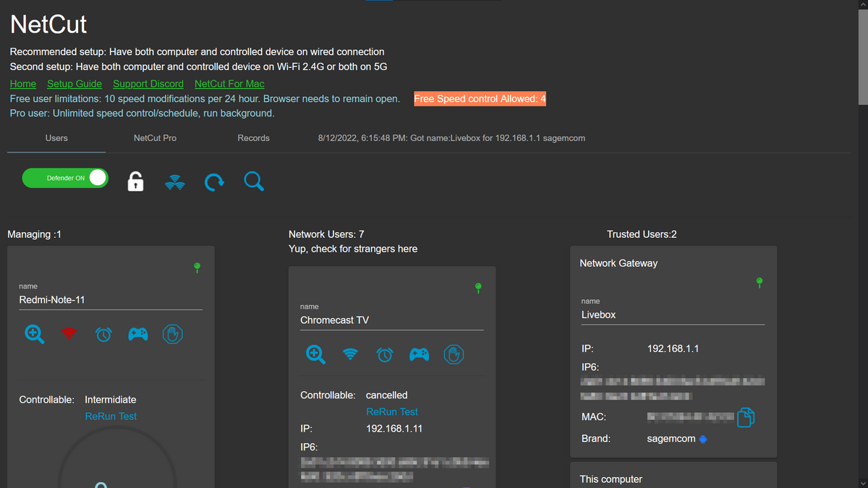Click the Trusted Users:2 heading

642,234
